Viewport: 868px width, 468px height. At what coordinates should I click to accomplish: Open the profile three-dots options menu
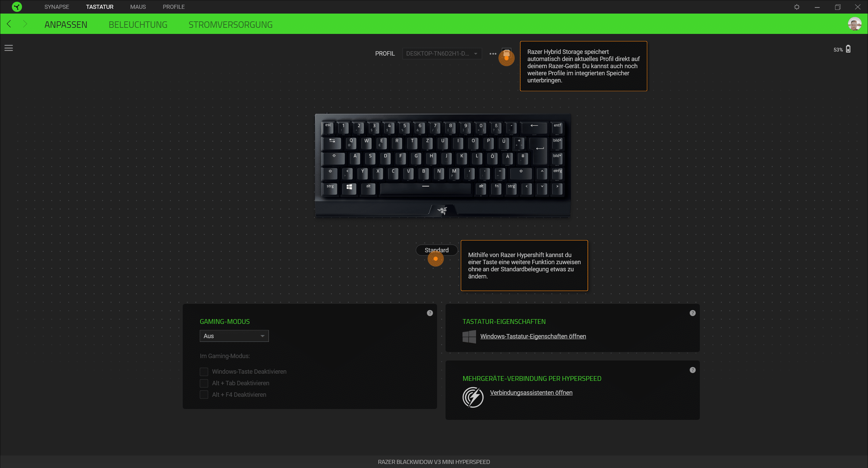pos(493,54)
